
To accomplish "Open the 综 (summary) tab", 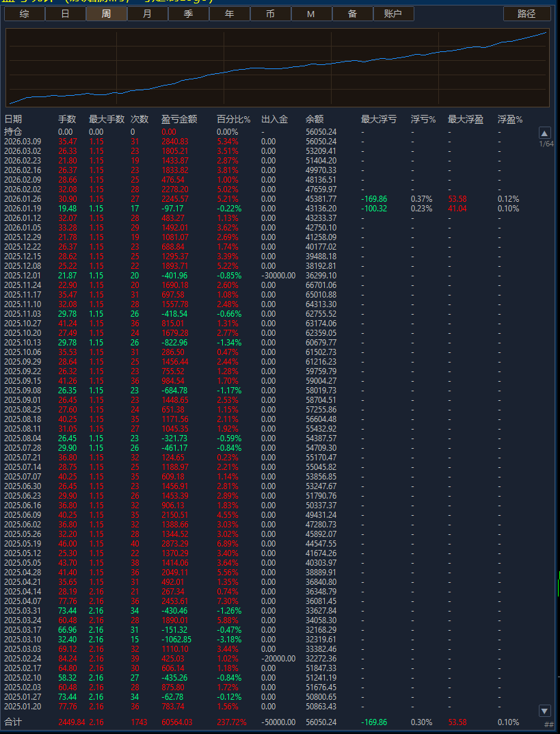I will coord(24,14).
